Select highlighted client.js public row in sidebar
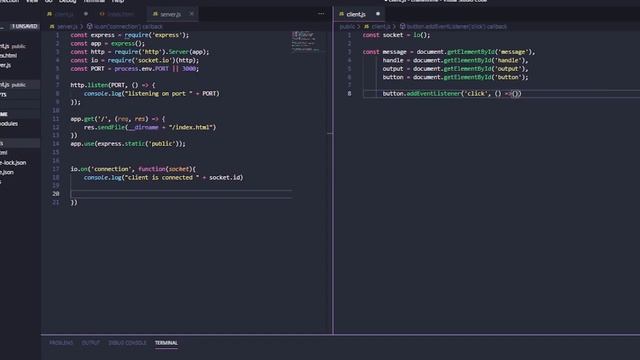Image resolution: width=640 pixels, height=360 pixels. click(x=20, y=84)
